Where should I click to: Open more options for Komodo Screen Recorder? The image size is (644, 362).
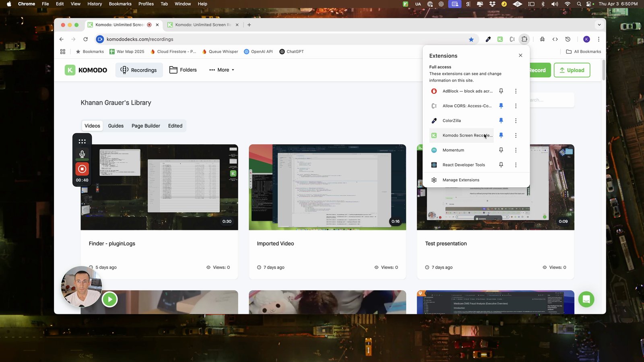[x=516, y=135]
